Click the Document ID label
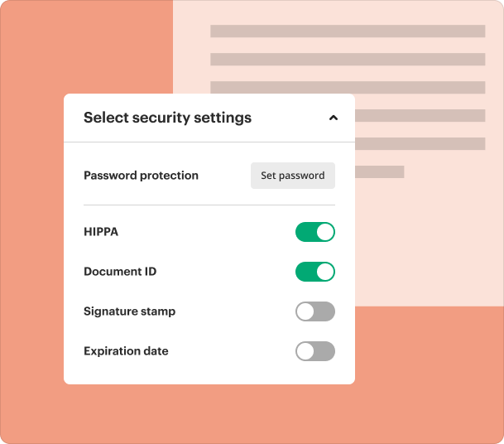This screenshot has width=504, height=444. click(120, 272)
